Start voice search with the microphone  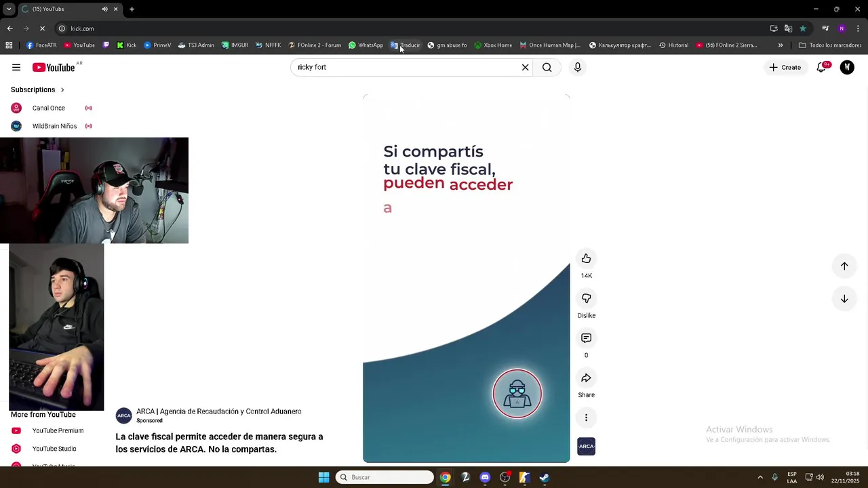point(578,67)
